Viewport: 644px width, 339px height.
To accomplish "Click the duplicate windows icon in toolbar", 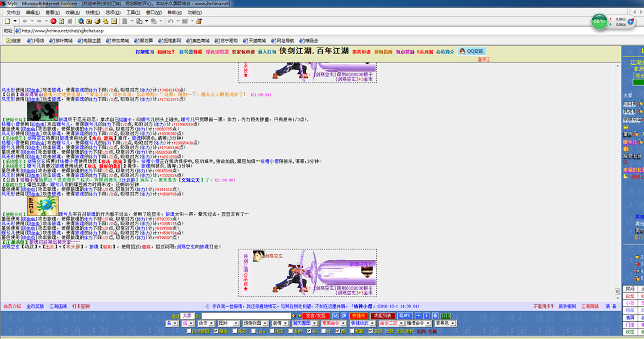I will pos(105,21).
